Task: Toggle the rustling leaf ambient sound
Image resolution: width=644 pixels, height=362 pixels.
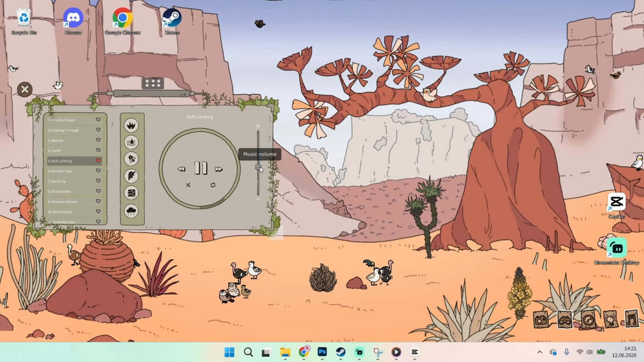Action: click(x=132, y=175)
